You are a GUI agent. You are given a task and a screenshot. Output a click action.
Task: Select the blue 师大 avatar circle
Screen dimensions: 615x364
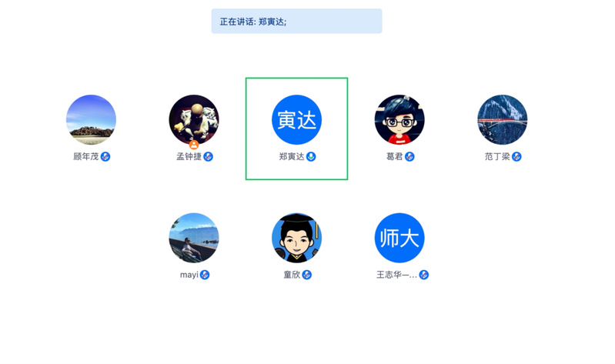click(399, 238)
